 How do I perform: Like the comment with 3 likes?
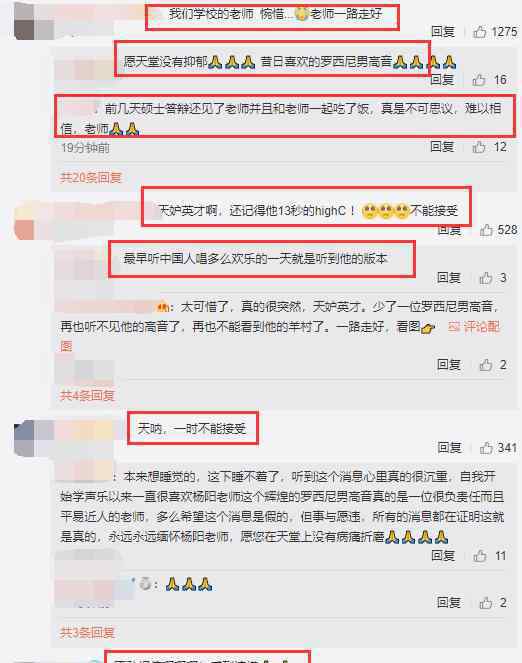(x=486, y=278)
